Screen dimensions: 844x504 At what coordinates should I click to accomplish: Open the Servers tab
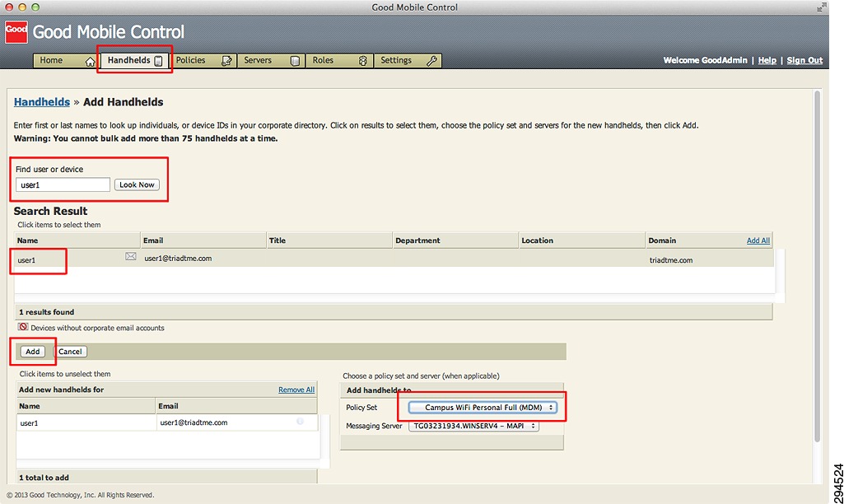[x=271, y=60]
